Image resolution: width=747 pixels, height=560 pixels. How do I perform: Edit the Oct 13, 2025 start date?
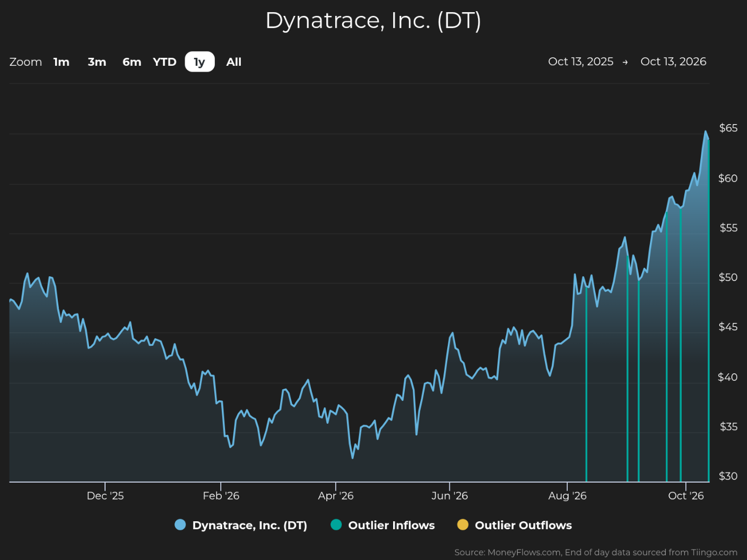point(580,62)
